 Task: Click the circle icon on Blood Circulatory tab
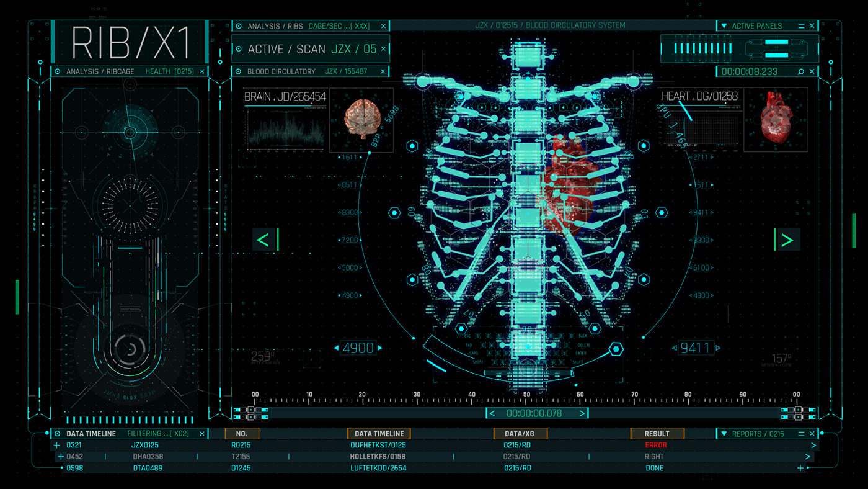coord(239,71)
